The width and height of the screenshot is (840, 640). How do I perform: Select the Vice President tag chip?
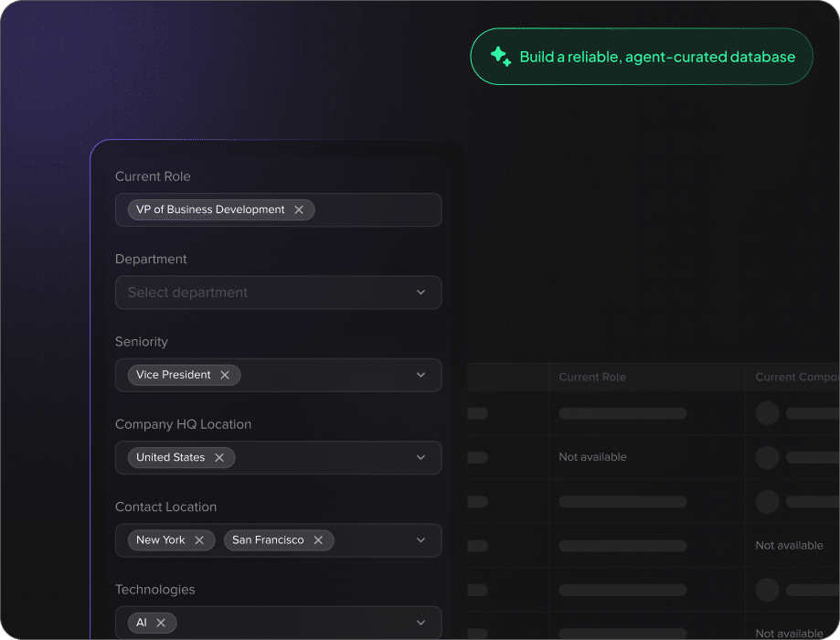coord(173,375)
